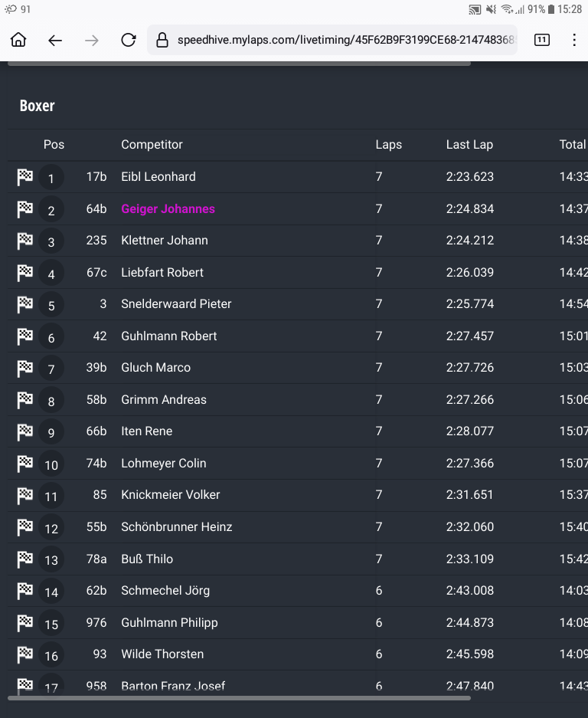Tap the browser home icon
Screen dimensions: 588x718
(18, 40)
